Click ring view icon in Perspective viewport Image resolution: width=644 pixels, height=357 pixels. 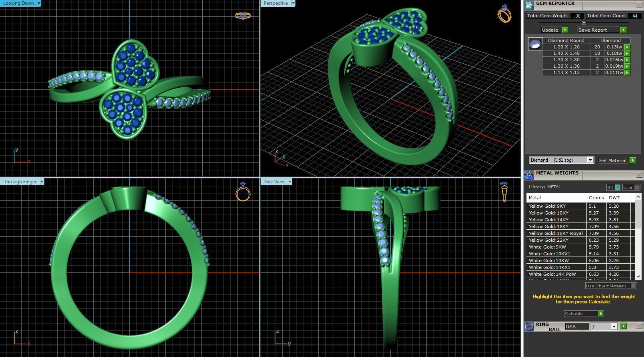(504, 14)
